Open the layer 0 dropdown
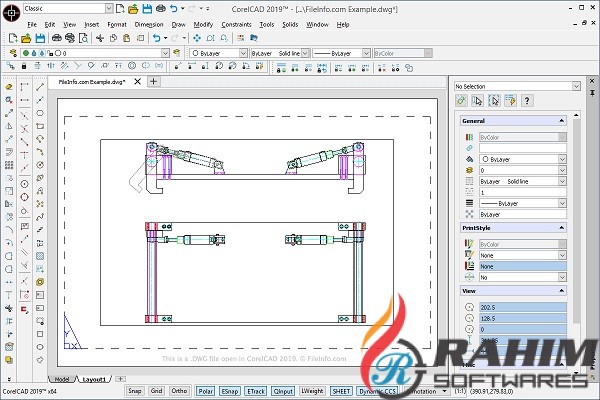This screenshot has height=400, width=600. pos(165,53)
